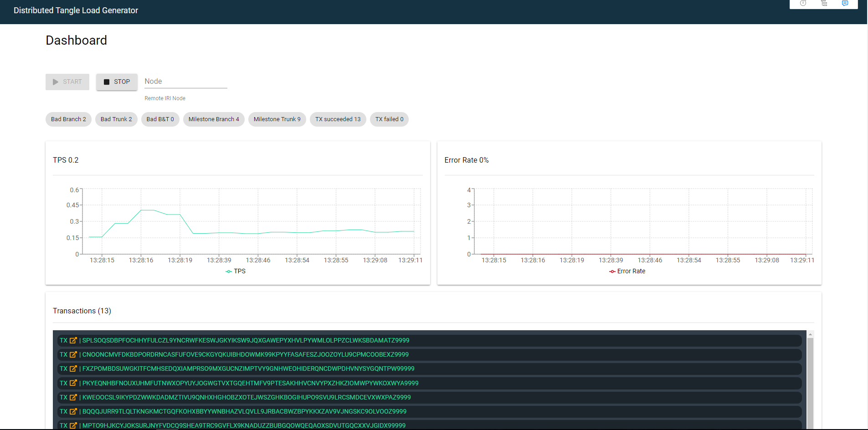Open external link icon for the FXZPOMBDSUWGKIT transaction
868x430 pixels.
pos(73,369)
